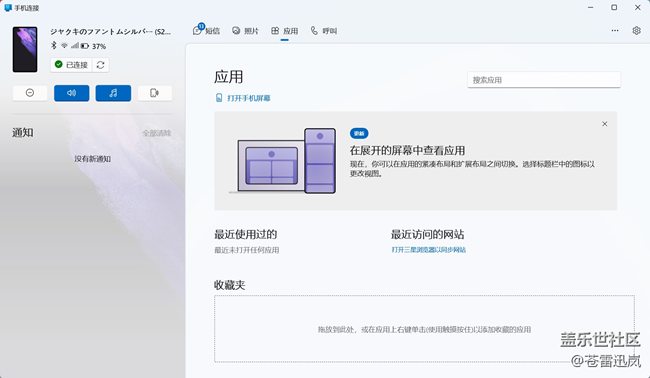Open settings via the gear icon
The width and height of the screenshot is (650, 378).
click(x=636, y=30)
